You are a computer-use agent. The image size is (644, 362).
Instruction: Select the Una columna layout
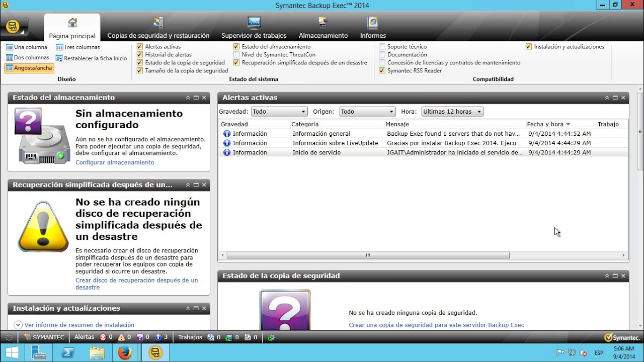27,47
